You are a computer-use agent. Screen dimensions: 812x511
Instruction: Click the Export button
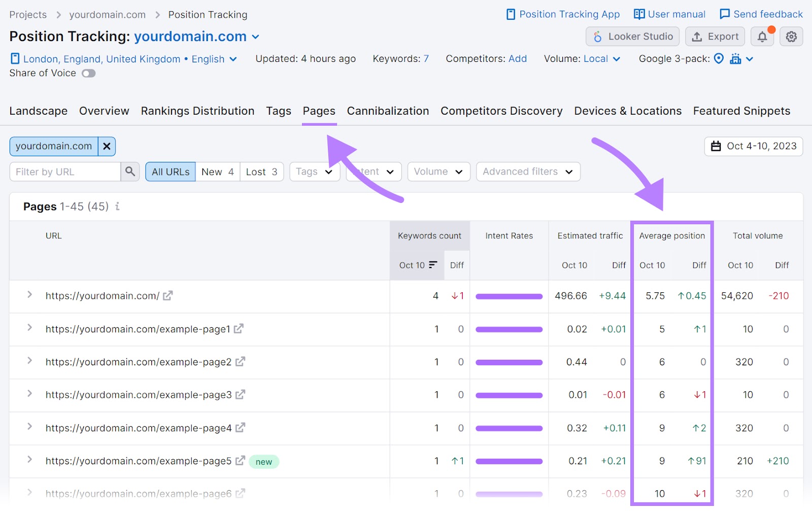tap(715, 37)
